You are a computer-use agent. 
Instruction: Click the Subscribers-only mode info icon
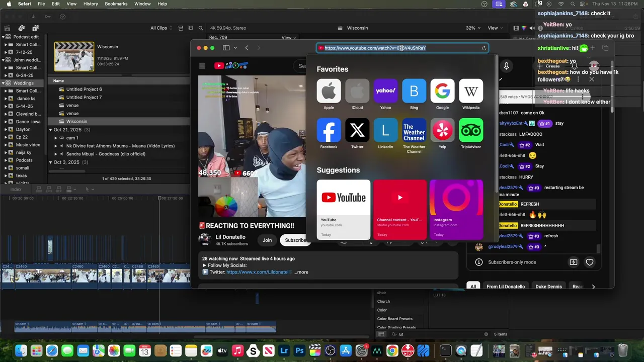coord(479,262)
